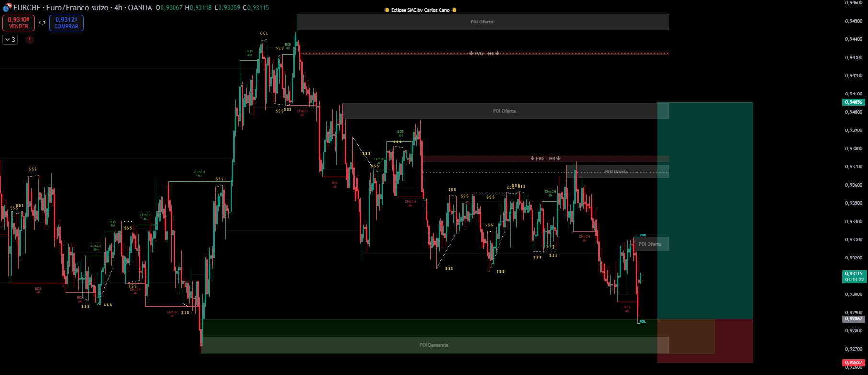Click the Eclipse SMC by Carlos Cano label
The height and width of the screenshot is (375, 868).
[x=420, y=10]
